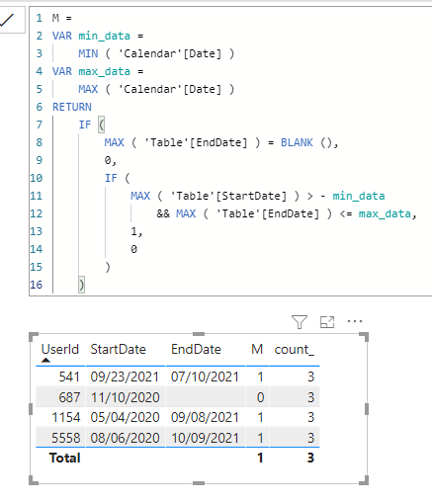Select UserId cell 687
This screenshot has width=432, height=504.
pos(69,397)
